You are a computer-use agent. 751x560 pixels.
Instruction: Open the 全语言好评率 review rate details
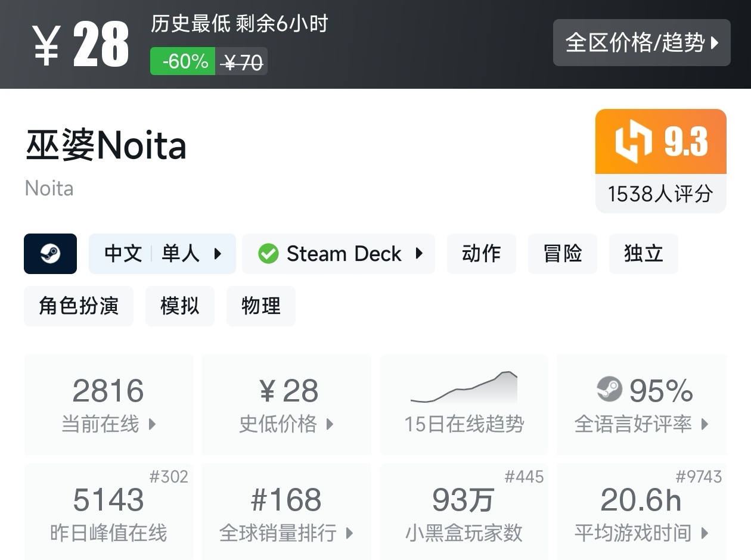click(x=641, y=405)
